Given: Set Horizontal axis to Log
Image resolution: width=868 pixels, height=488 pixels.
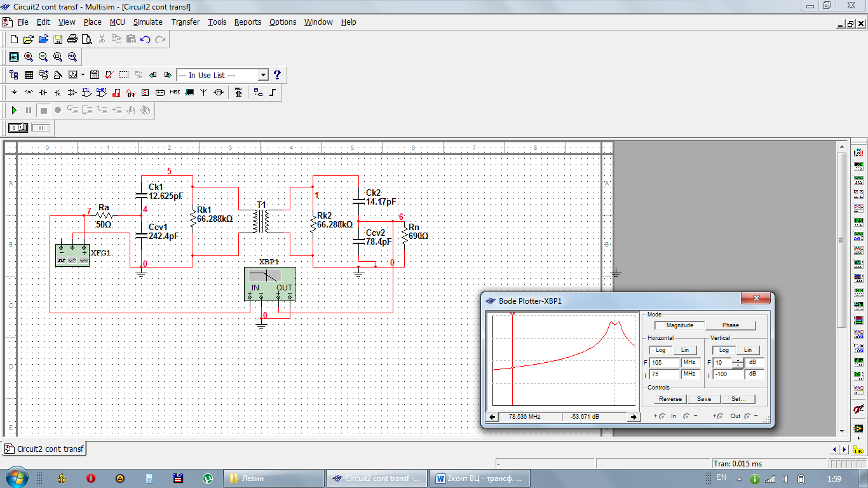Looking at the screenshot, I should click(660, 350).
